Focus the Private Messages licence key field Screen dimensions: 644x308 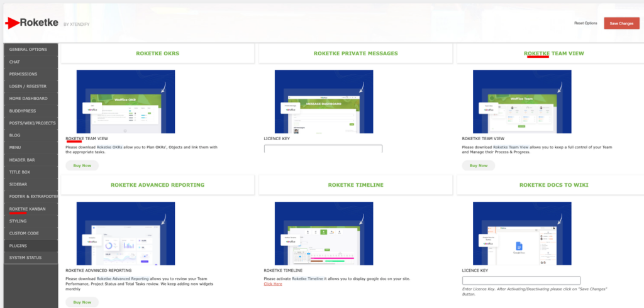pos(323,149)
